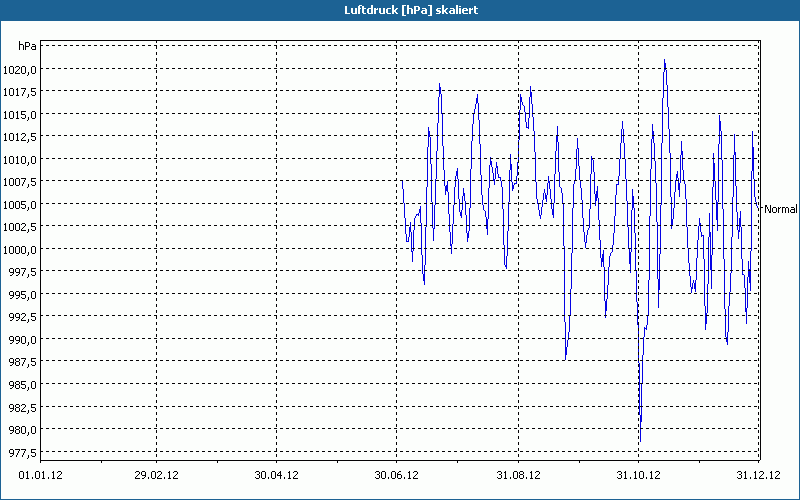Click the 1015,0 pressure axis label
This screenshot has width=800, height=500.
tap(19, 115)
